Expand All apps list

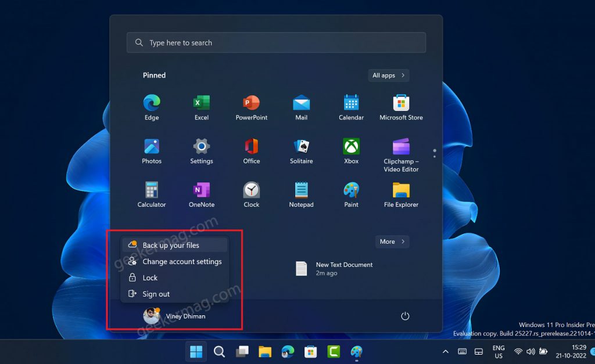click(x=389, y=75)
